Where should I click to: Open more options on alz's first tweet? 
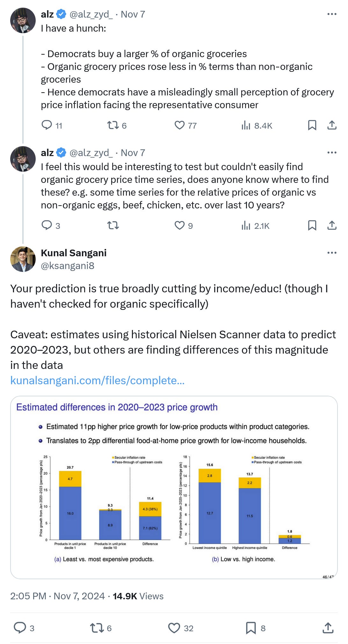332,14
